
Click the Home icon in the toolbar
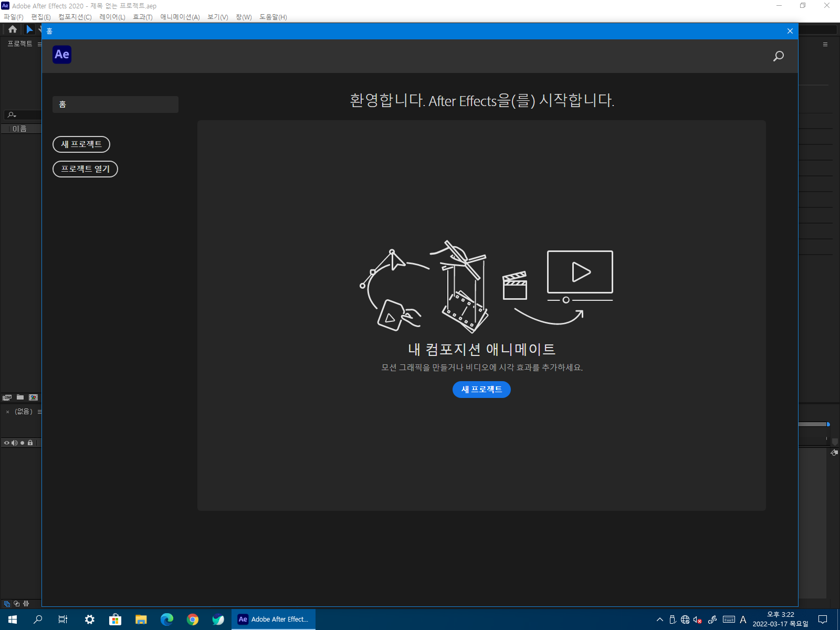point(13,29)
